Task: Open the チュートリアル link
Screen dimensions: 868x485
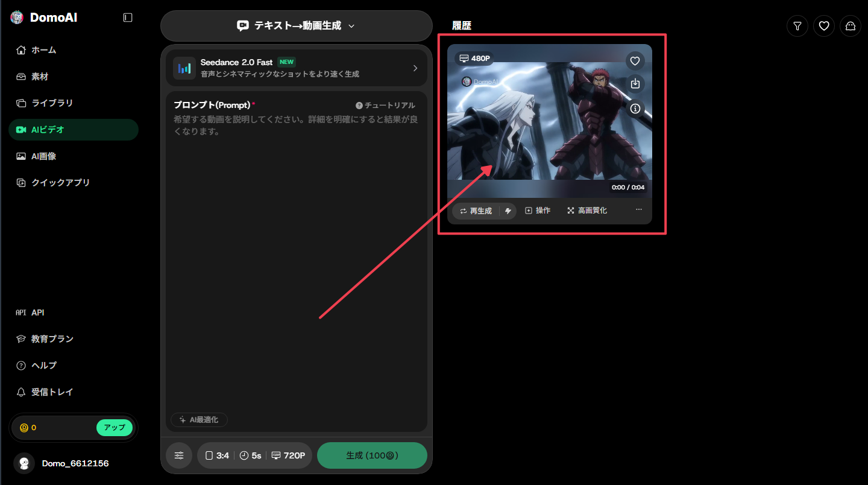Action: pyautogui.click(x=385, y=106)
